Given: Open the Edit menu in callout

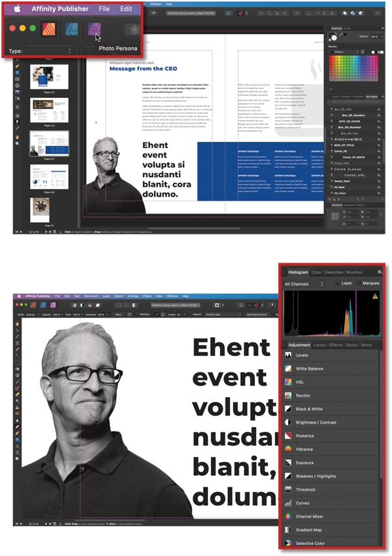Looking at the screenshot, I should [126, 9].
